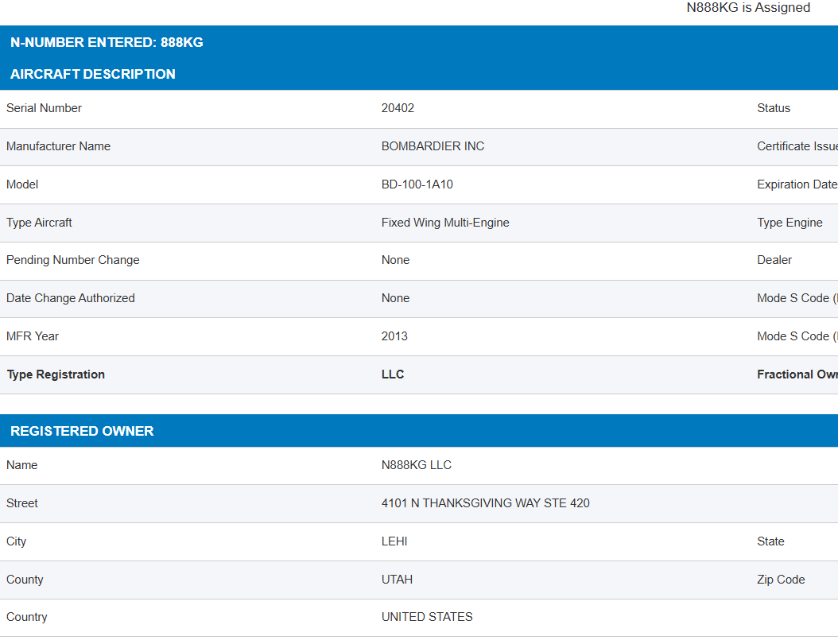Select the MFR year value 2013
This screenshot has height=644, width=838.
point(394,336)
